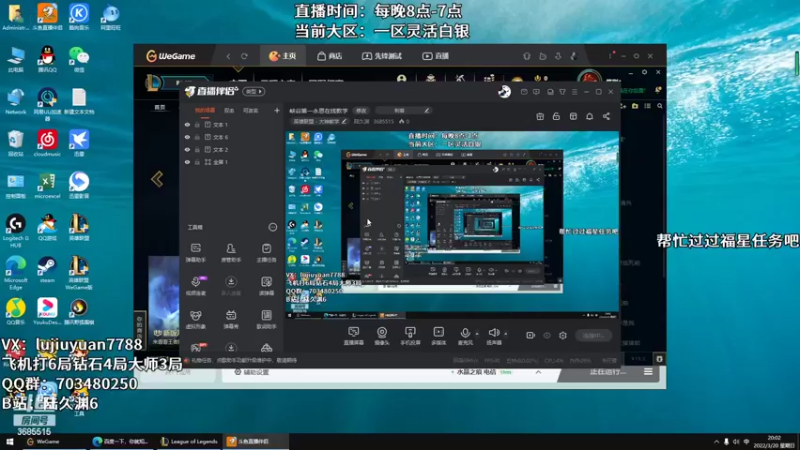Switch to WeGame 先锋测试 tab
The width and height of the screenshot is (800, 450).
tap(382, 56)
